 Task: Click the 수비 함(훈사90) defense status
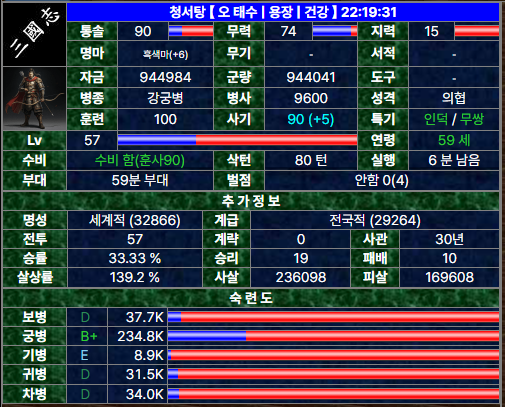pos(140,160)
